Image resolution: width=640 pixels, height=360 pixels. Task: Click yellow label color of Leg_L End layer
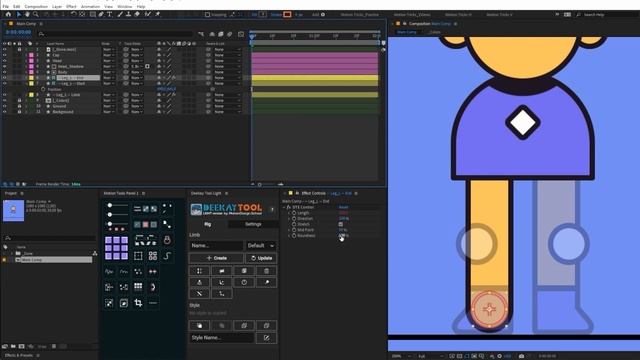(x=31, y=78)
